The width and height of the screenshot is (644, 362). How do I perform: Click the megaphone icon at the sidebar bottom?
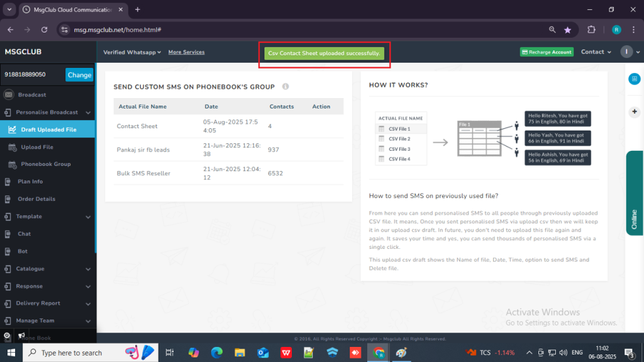21,336
